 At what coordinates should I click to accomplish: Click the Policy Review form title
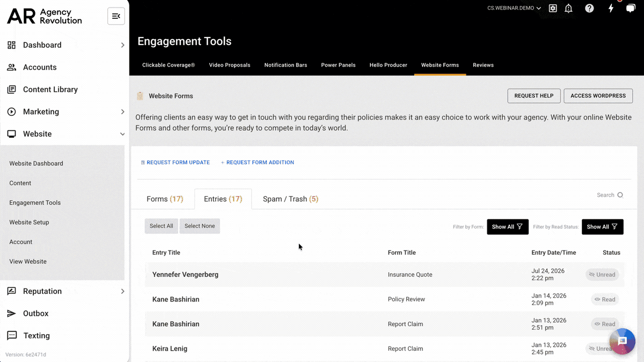pos(406,299)
